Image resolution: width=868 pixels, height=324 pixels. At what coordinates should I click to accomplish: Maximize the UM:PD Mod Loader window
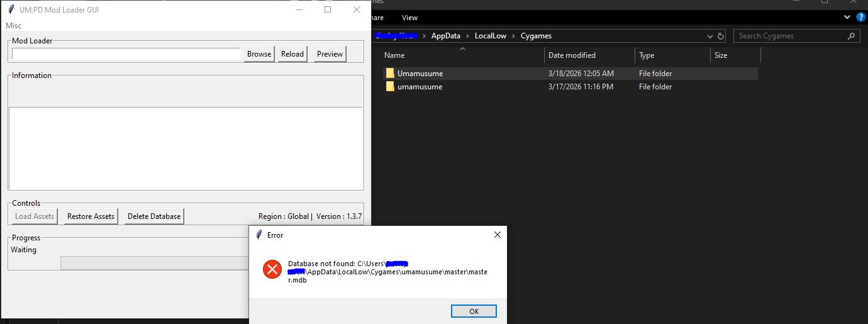(328, 9)
